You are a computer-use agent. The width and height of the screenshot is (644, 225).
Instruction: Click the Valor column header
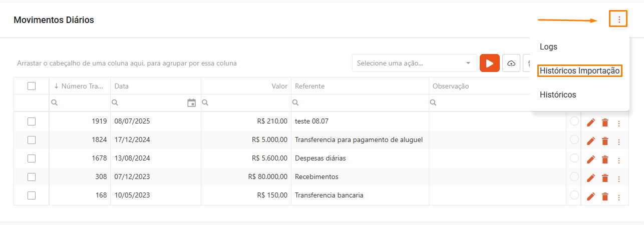pyautogui.click(x=279, y=86)
